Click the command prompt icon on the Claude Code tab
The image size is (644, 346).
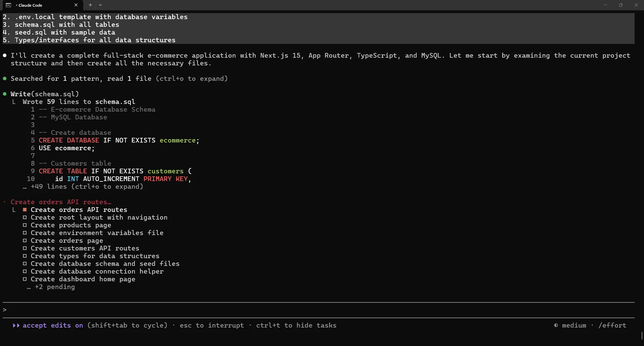pos(9,5)
